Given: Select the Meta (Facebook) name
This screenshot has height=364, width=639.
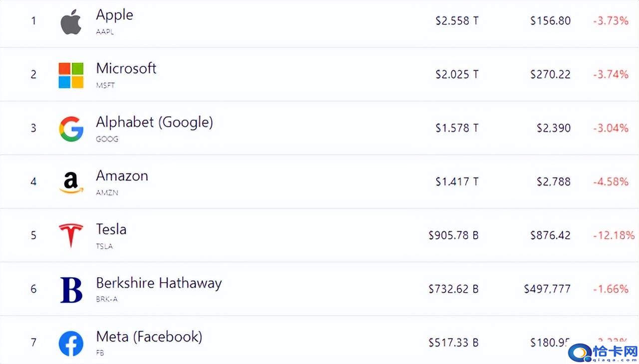Looking at the screenshot, I should (149, 337).
